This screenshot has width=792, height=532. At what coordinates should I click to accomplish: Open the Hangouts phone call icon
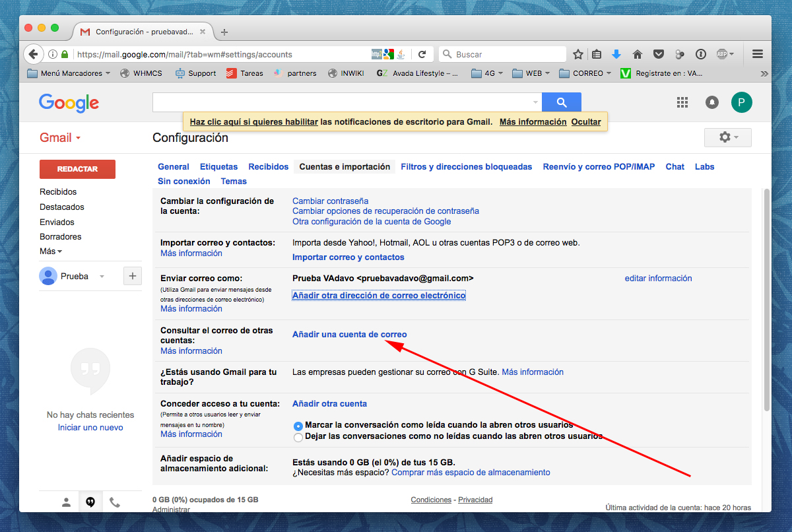click(x=115, y=502)
